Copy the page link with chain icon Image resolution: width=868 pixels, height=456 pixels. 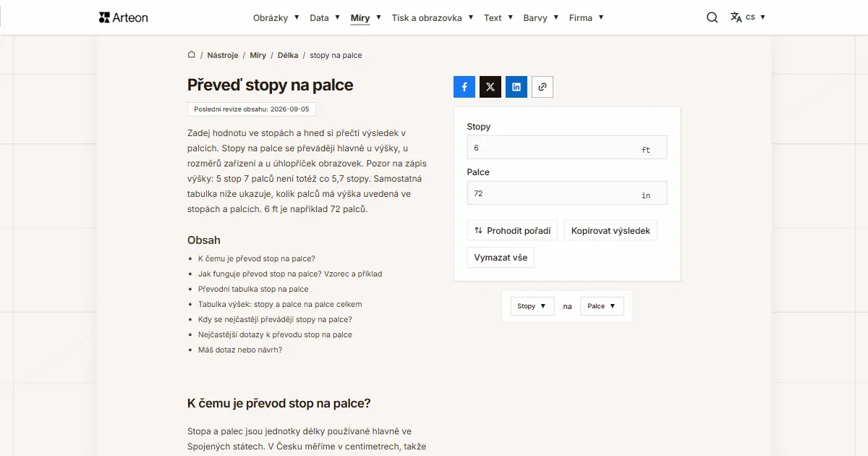(x=542, y=87)
